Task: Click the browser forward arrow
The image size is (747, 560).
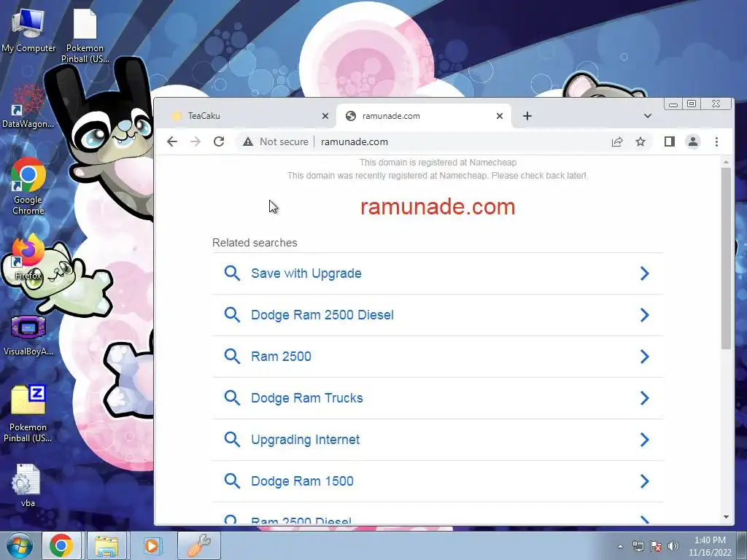Action: (196, 141)
